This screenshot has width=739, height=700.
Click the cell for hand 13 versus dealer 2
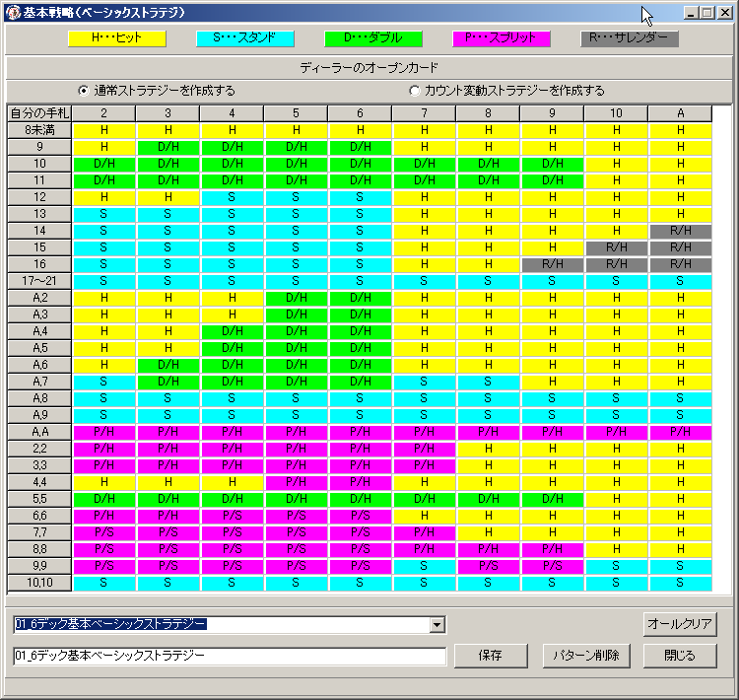[x=103, y=214]
